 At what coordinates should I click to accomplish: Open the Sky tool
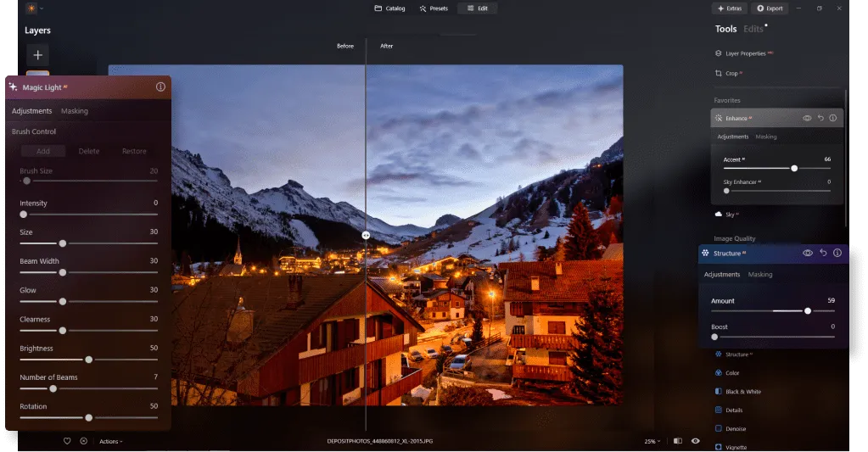[x=727, y=214]
